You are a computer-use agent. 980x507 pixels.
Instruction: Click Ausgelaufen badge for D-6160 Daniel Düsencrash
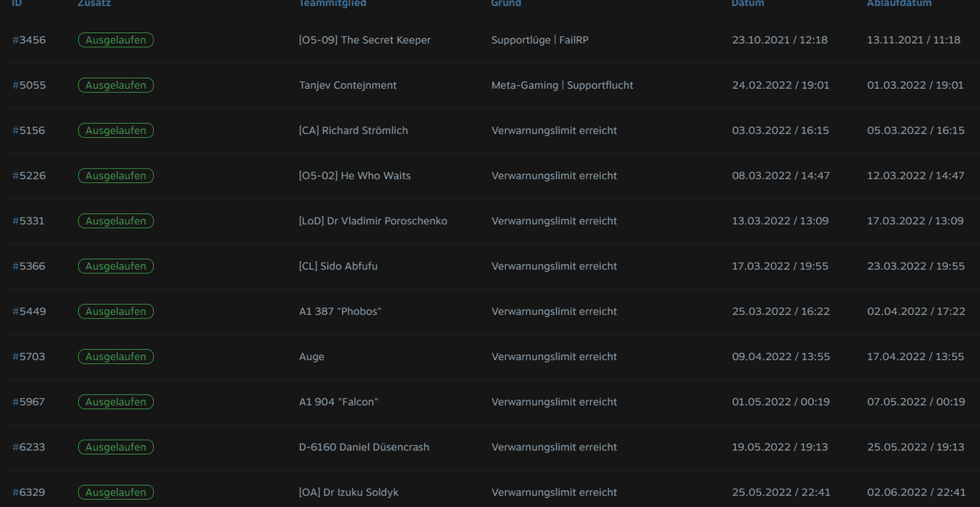click(116, 446)
